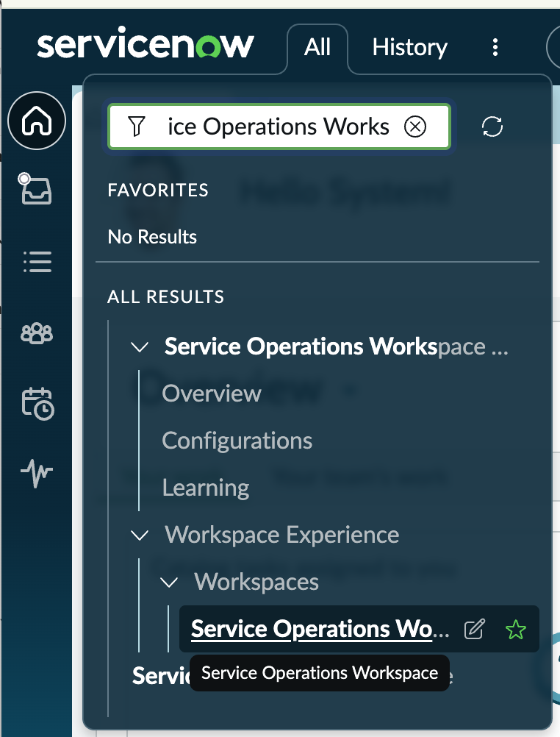
Task: Switch to the History tab
Action: [x=409, y=48]
